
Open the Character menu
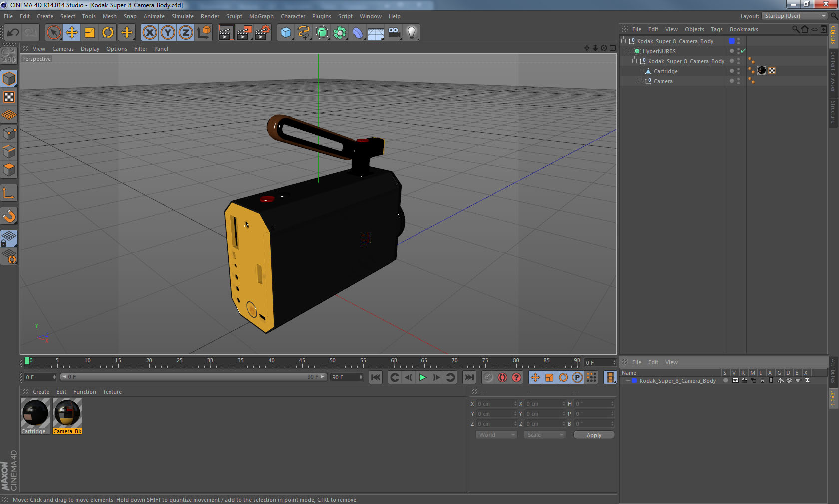(293, 16)
